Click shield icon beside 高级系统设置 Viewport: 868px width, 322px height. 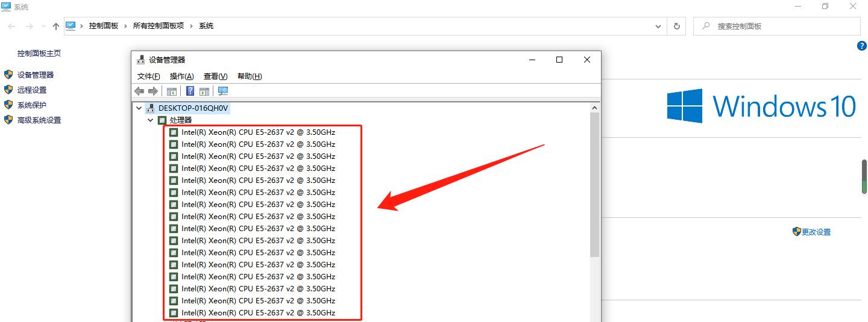pos(8,120)
